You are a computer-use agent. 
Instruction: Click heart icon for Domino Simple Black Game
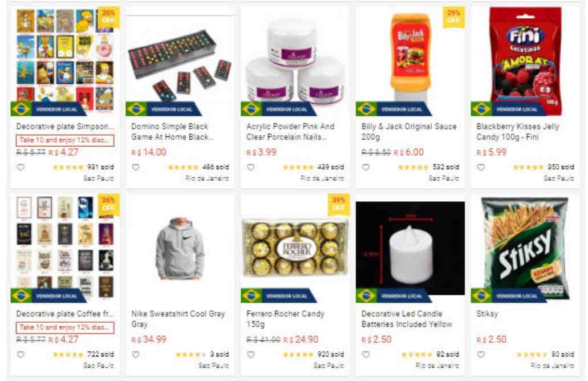136,167
